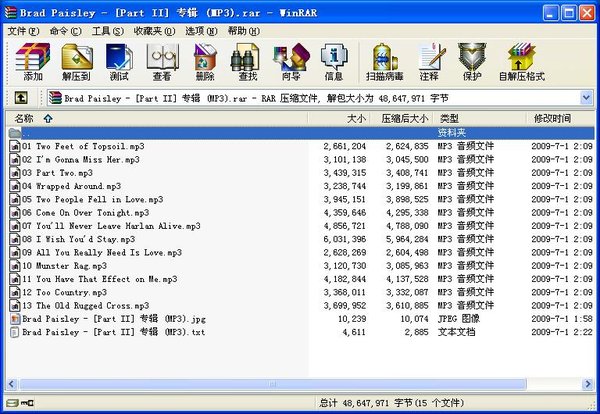
Task: Click the JPEG 图像 type cell
Action: [x=458, y=319]
